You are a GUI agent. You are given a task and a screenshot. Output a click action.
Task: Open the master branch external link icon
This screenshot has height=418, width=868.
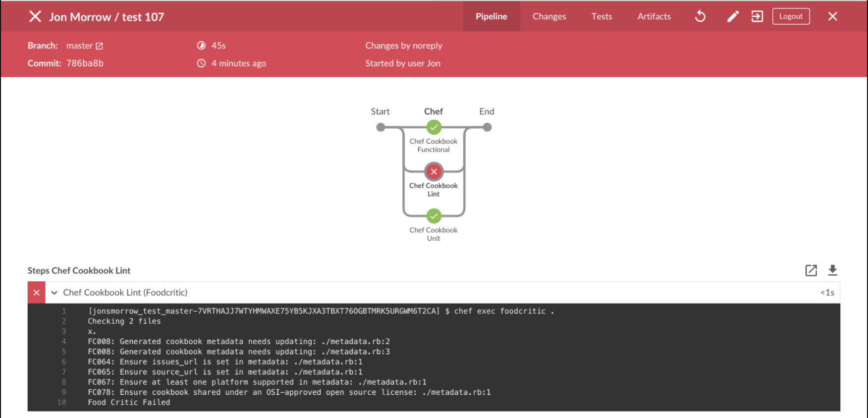coord(99,46)
